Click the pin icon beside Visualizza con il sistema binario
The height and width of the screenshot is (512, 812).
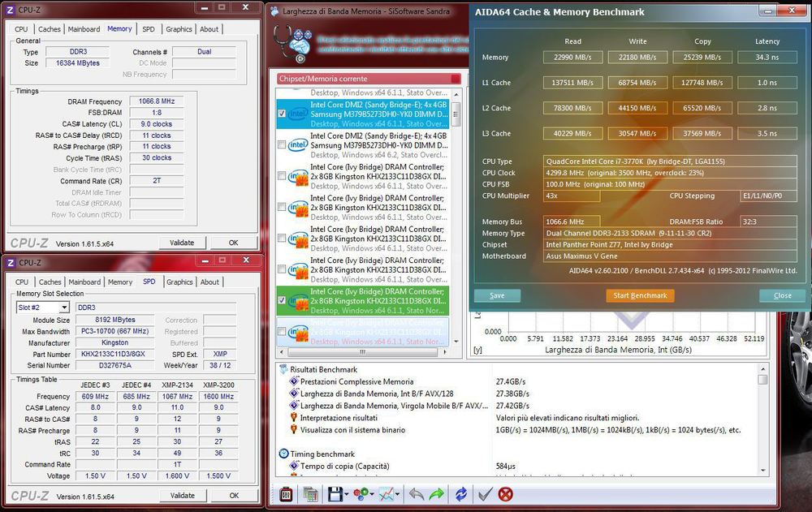[x=294, y=429]
